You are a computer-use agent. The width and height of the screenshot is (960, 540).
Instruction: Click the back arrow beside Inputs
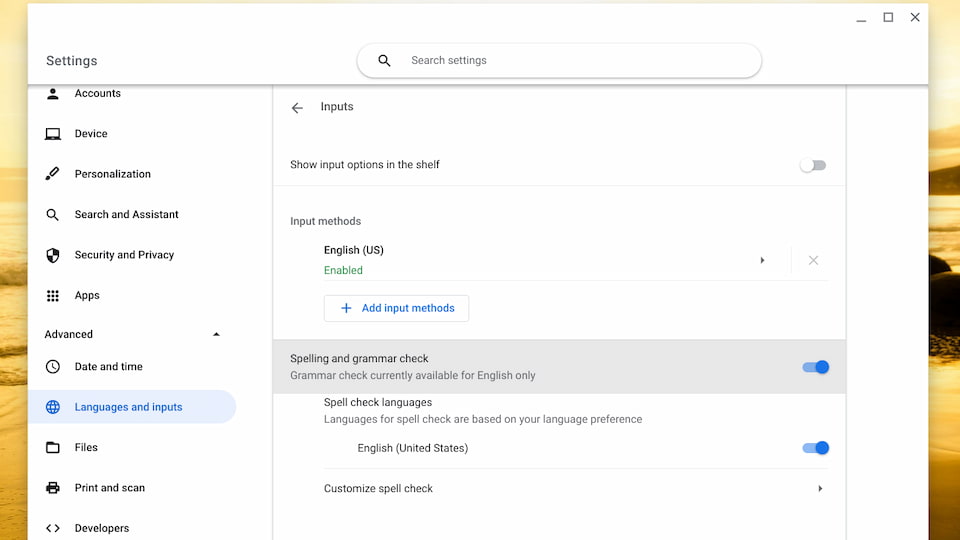tap(297, 108)
